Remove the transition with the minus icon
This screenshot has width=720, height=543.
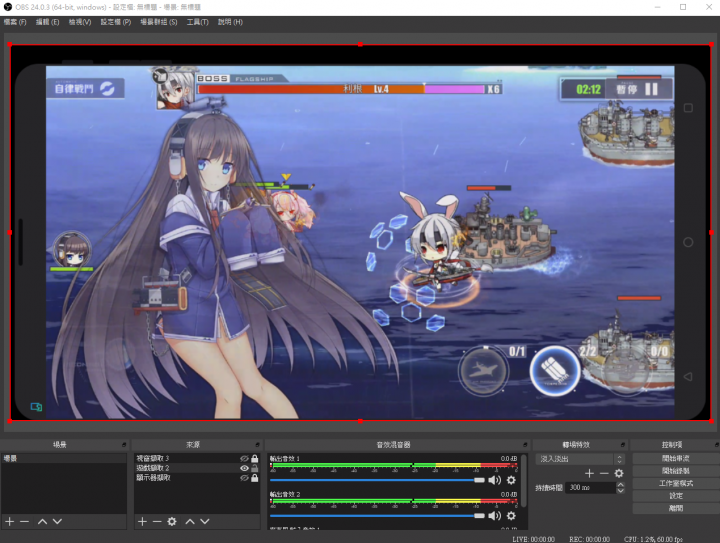click(x=604, y=473)
